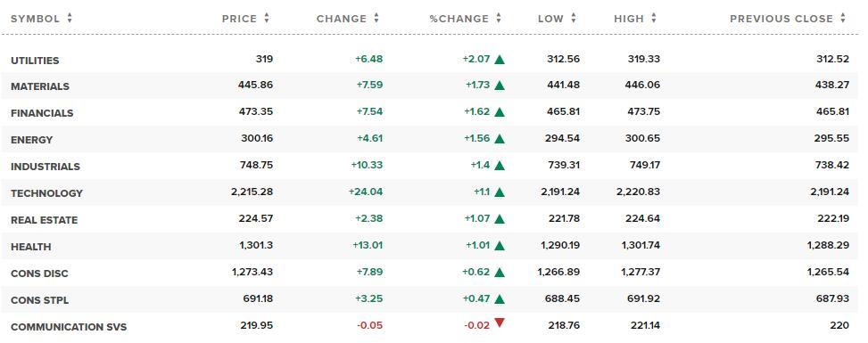Screen dimensions: 868x343
Task: Sort by the CHANGE column arrows
Action: (376, 18)
